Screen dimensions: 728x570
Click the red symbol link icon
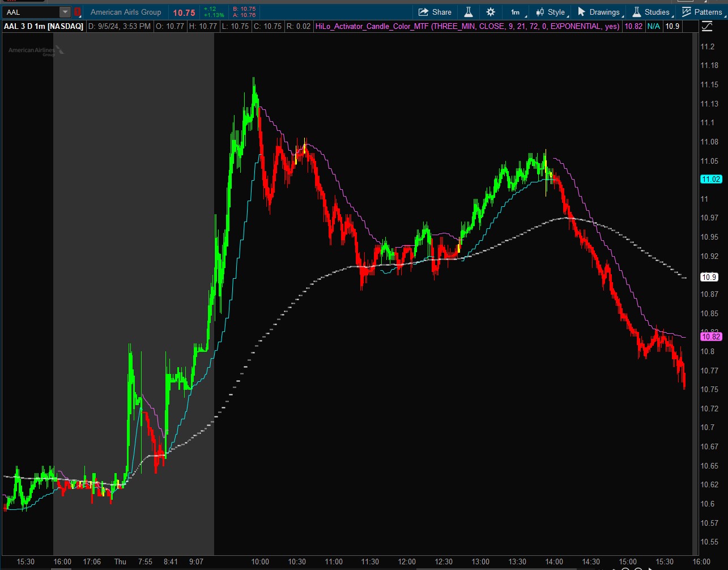click(x=78, y=12)
